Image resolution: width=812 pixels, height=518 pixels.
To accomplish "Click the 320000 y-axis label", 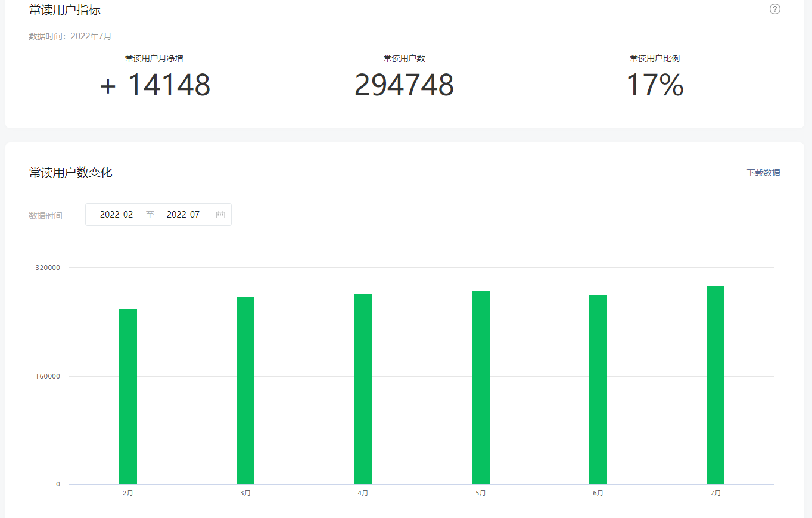I will (48, 268).
